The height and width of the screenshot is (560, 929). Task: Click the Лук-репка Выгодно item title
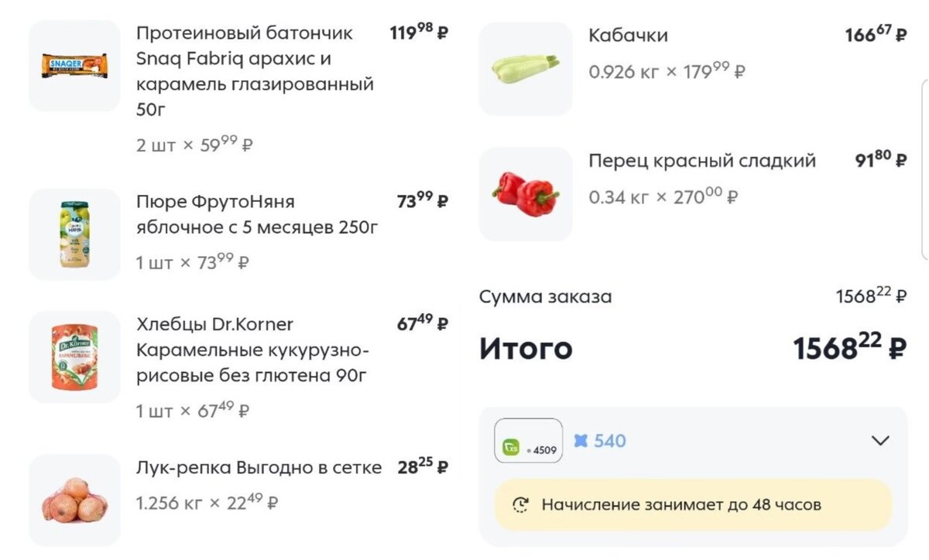(259, 467)
